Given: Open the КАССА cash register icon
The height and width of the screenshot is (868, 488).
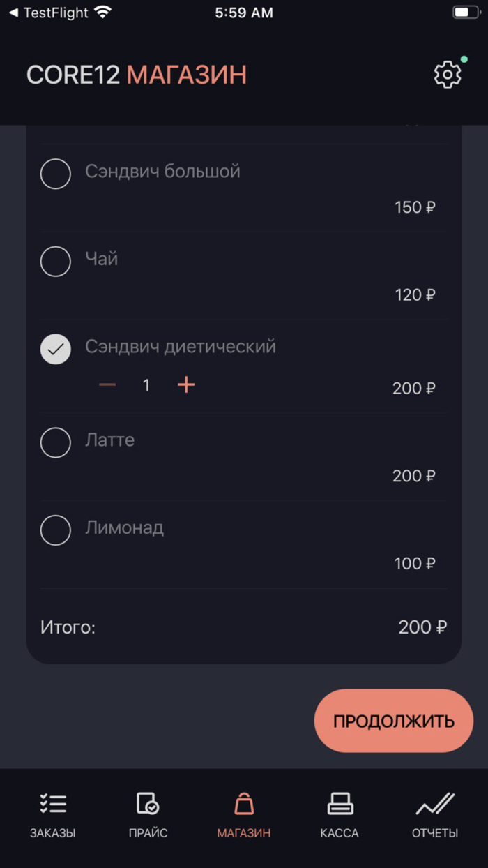Looking at the screenshot, I should pyautogui.click(x=340, y=804).
